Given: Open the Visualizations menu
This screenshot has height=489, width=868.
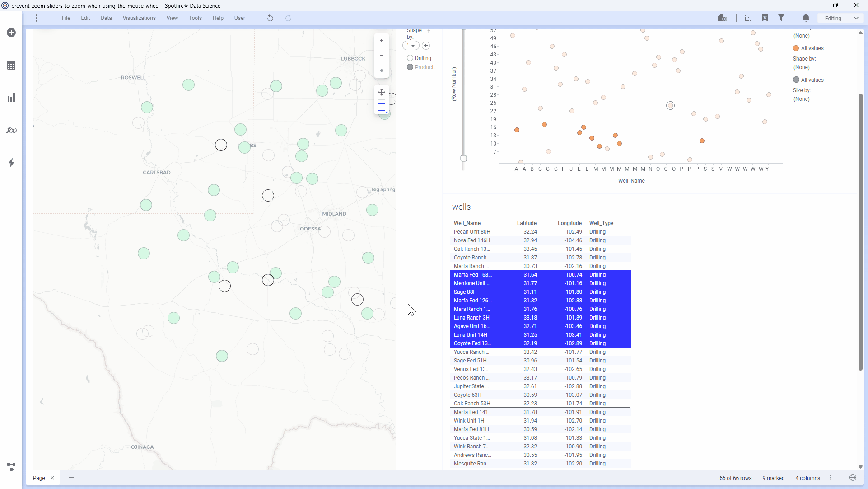Looking at the screenshot, I should [139, 18].
